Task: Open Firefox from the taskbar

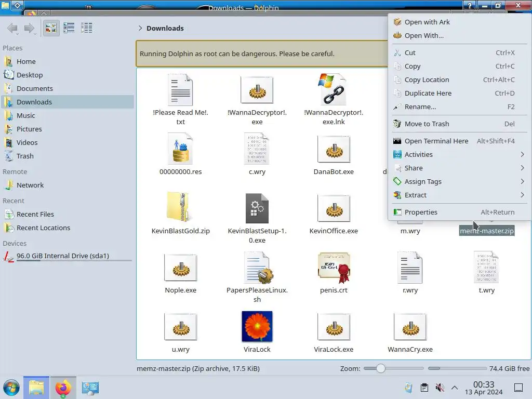Action: 63,388
